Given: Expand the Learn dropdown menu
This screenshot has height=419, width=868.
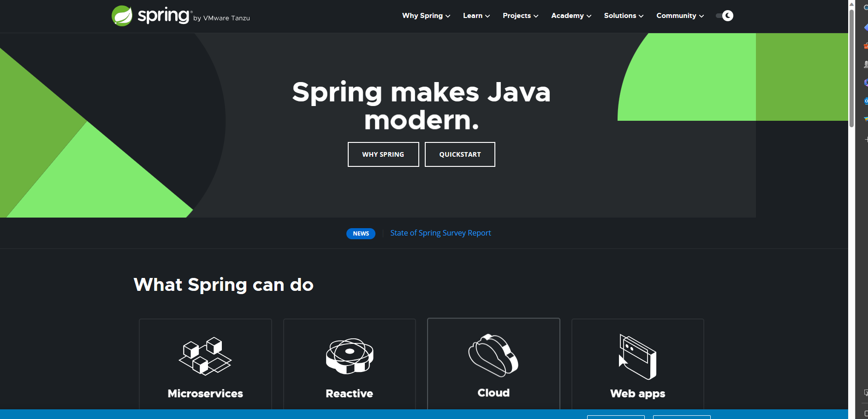Looking at the screenshot, I should click(x=476, y=16).
